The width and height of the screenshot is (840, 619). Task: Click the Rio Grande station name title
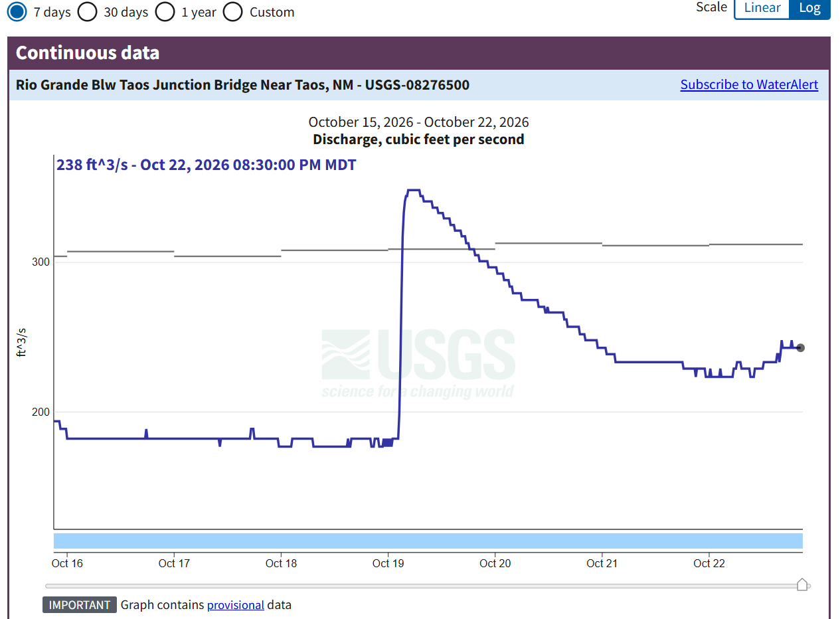click(x=242, y=85)
